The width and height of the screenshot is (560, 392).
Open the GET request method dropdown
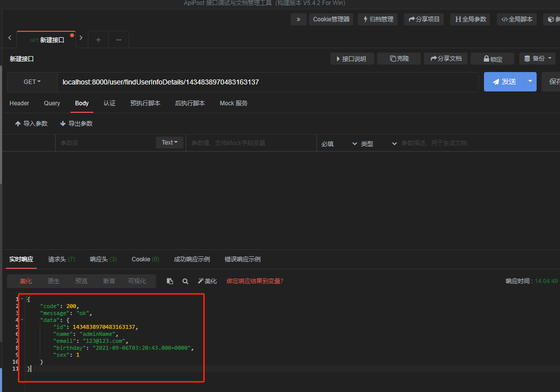[32, 82]
